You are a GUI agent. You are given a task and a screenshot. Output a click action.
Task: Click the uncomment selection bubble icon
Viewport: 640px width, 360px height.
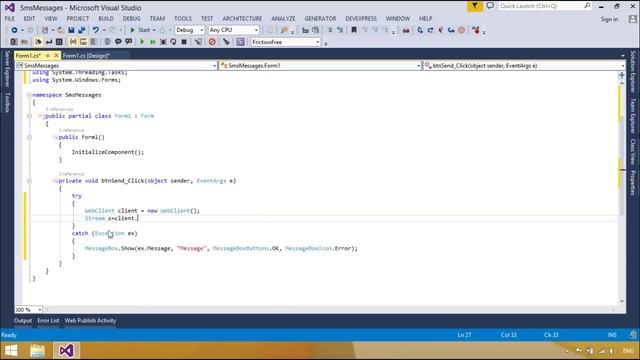129,42
